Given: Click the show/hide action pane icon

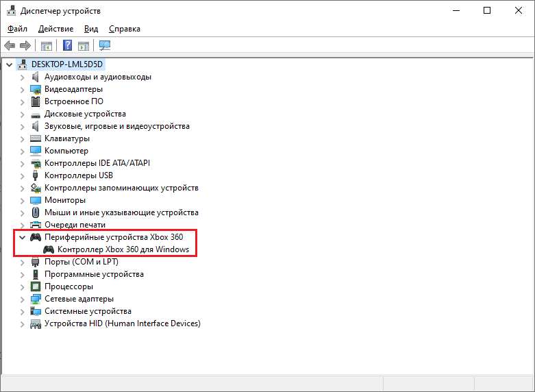Looking at the screenshot, I should [x=84, y=46].
